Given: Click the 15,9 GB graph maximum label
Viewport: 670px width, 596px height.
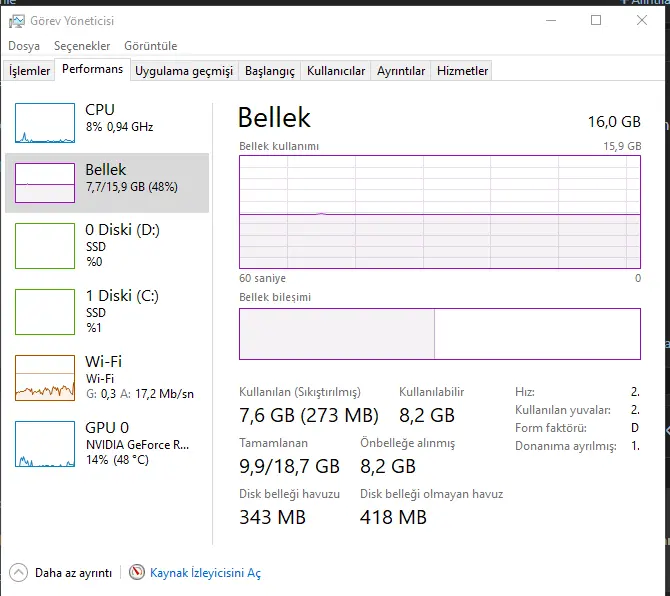Looking at the screenshot, I should [x=622, y=146].
